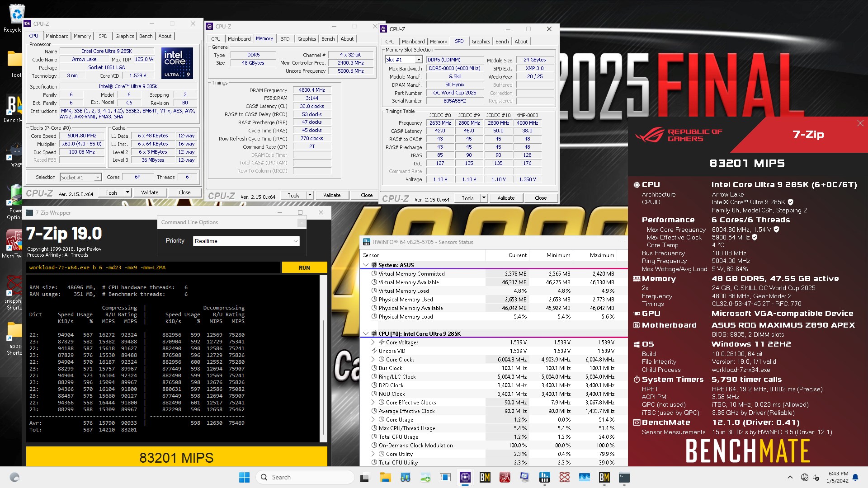Click the 7-Zip command line input field
This screenshot has height=488, width=868.
pos(153,267)
